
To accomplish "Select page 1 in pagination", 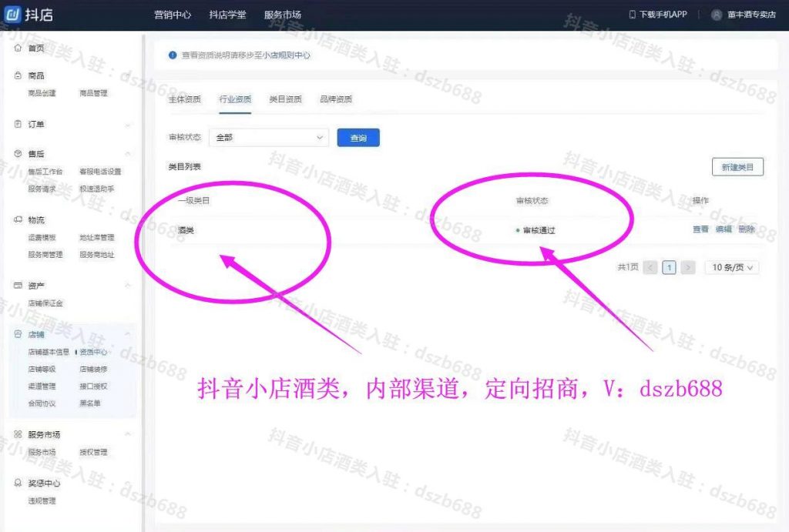I will coord(669,267).
